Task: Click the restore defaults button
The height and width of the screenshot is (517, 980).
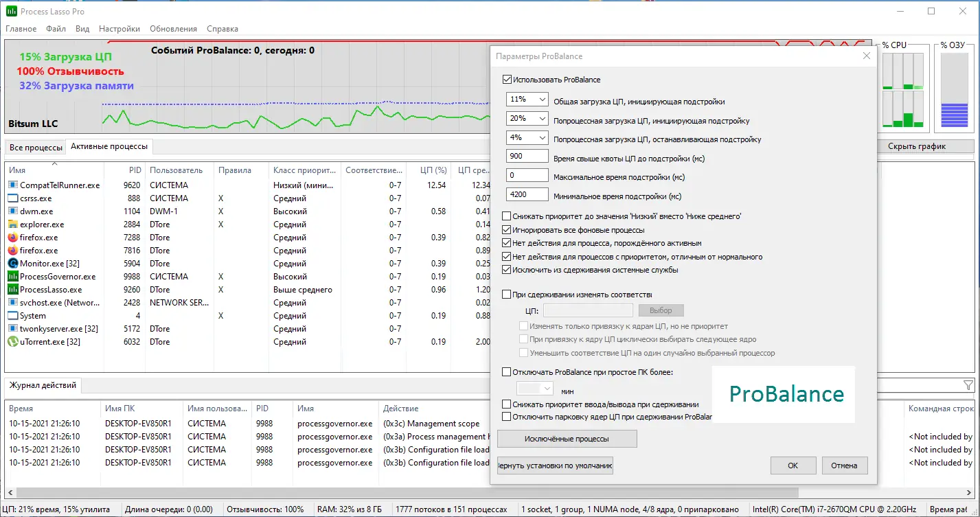Action: pyautogui.click(x=555, y=466)
